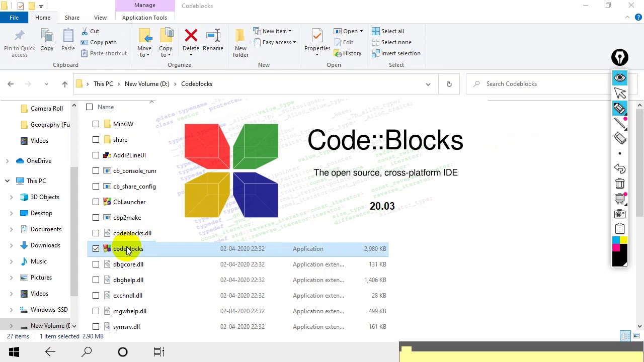Tick the checkbox for codeblocks.dll

point(96,233)
